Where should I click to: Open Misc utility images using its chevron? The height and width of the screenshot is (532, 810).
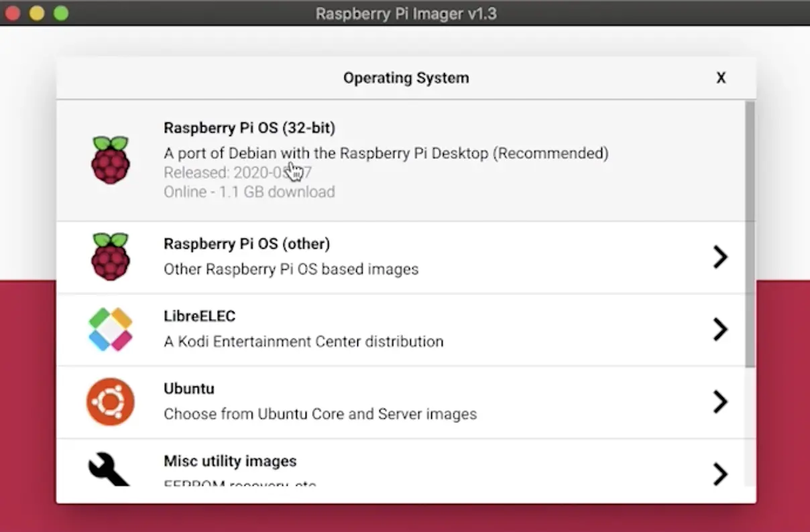pyautogui.click(x=720, y=474)
